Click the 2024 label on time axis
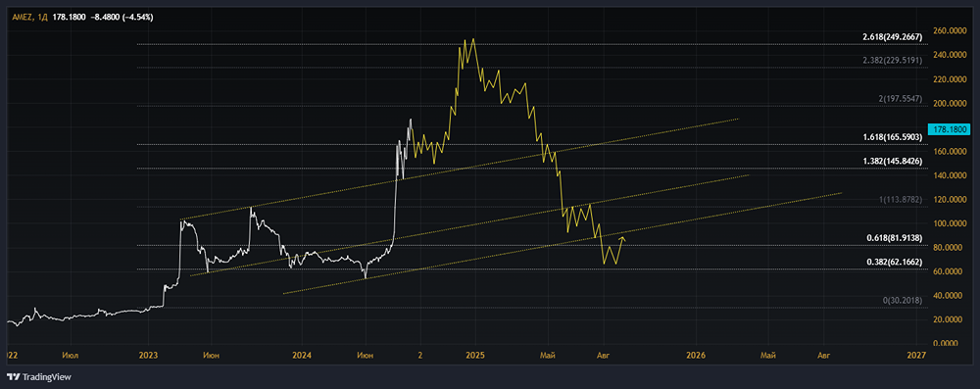The width and height of the screenshot is (980, 389). coord(301,356)
